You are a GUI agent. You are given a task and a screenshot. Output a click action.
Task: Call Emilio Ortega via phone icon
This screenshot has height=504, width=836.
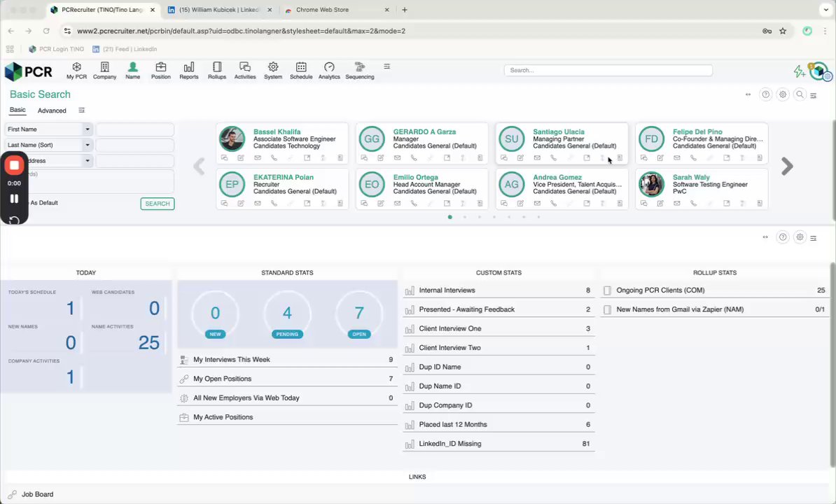click(414, 203)
